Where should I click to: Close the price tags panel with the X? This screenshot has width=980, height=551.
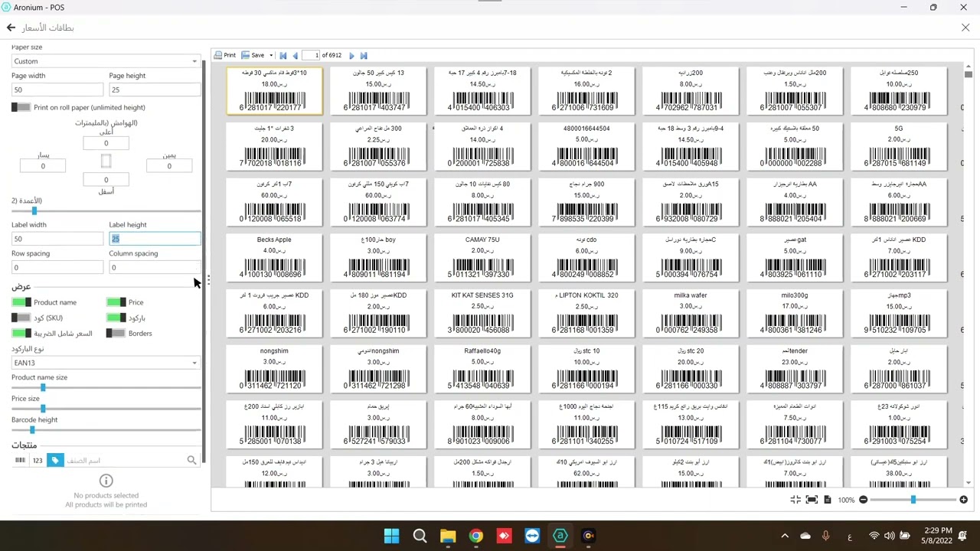(965, 28)
